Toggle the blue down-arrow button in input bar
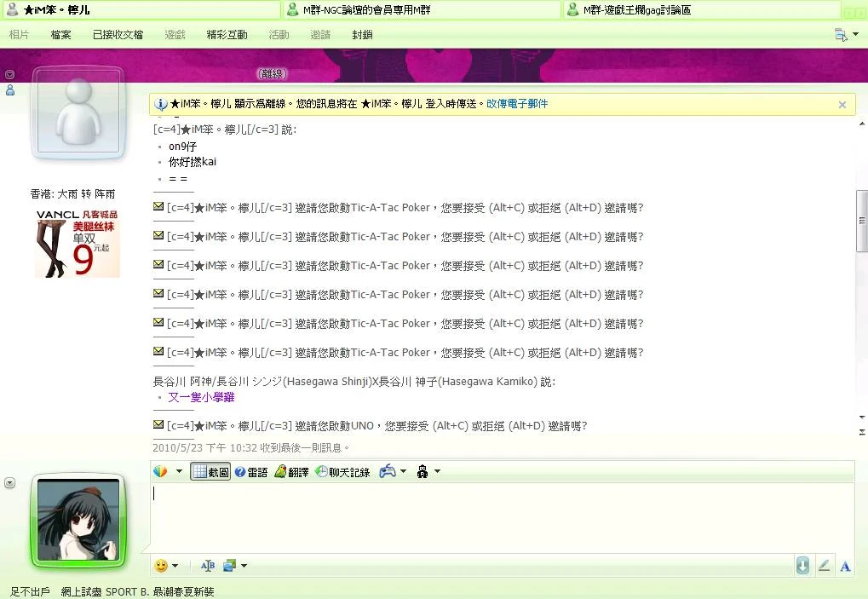868x599 pixels. point(802,566)
